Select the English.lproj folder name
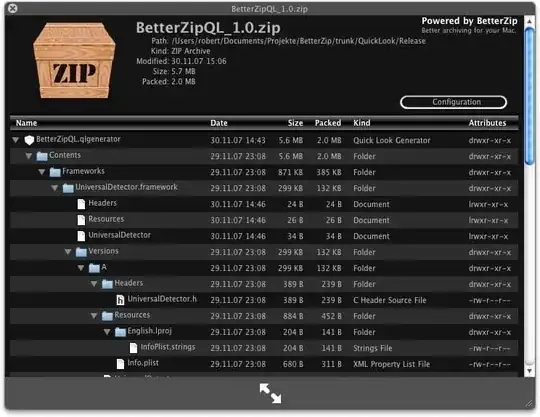 click(x=149, y=331)
